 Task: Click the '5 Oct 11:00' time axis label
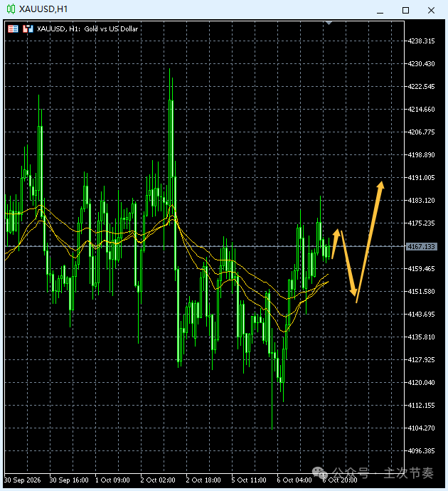click(249, 480)
